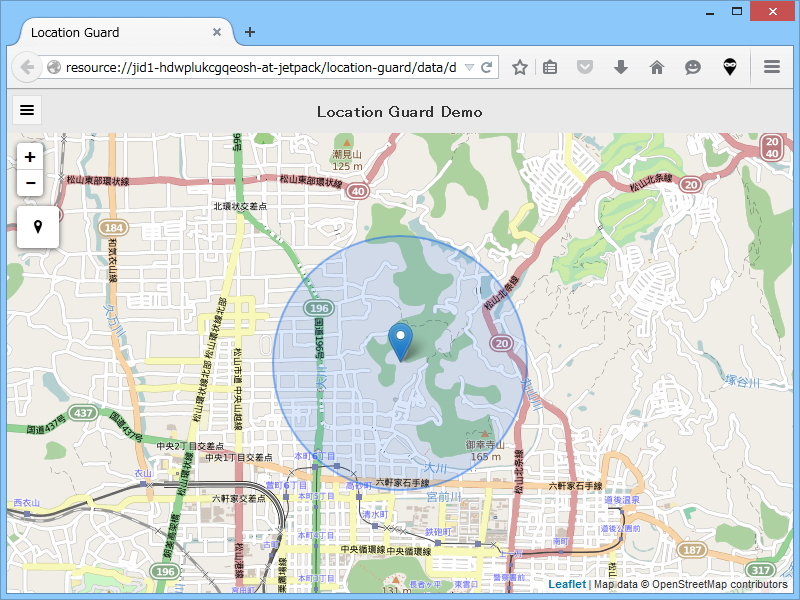The width and height of the screenshot is (800, 600).
Task: Reload the current page
Action: click(x=487, y=67)
